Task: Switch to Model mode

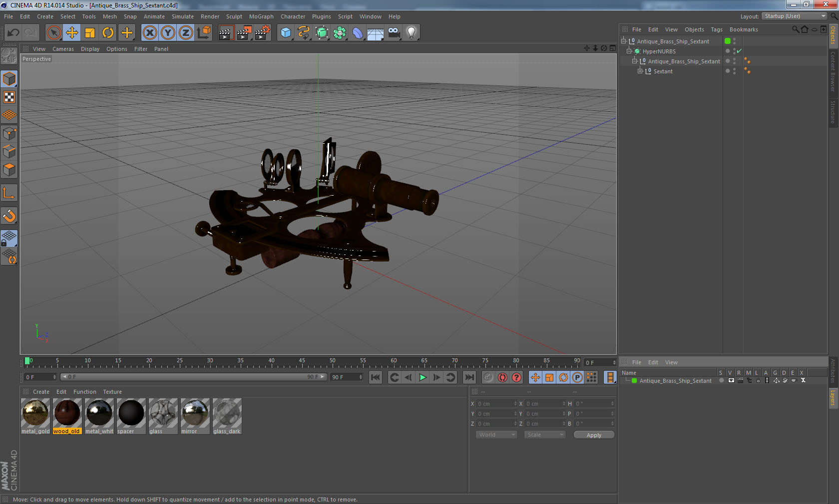Action: tap(9, 79)
